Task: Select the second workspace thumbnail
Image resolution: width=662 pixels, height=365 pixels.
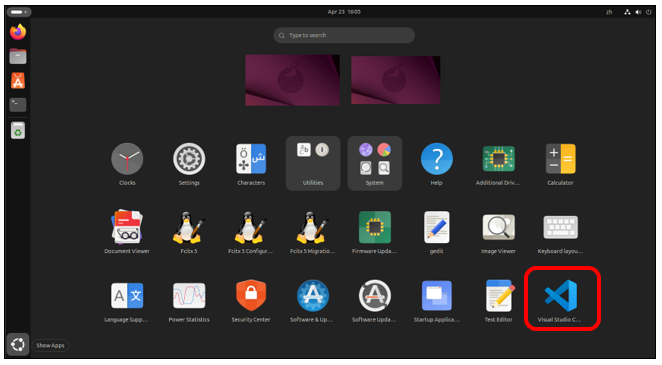Action: pos(396,80)
